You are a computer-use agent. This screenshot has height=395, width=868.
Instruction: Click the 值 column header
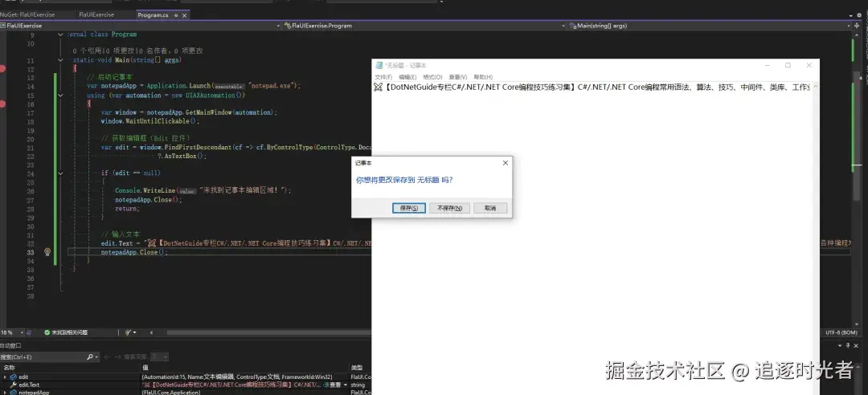145,368
